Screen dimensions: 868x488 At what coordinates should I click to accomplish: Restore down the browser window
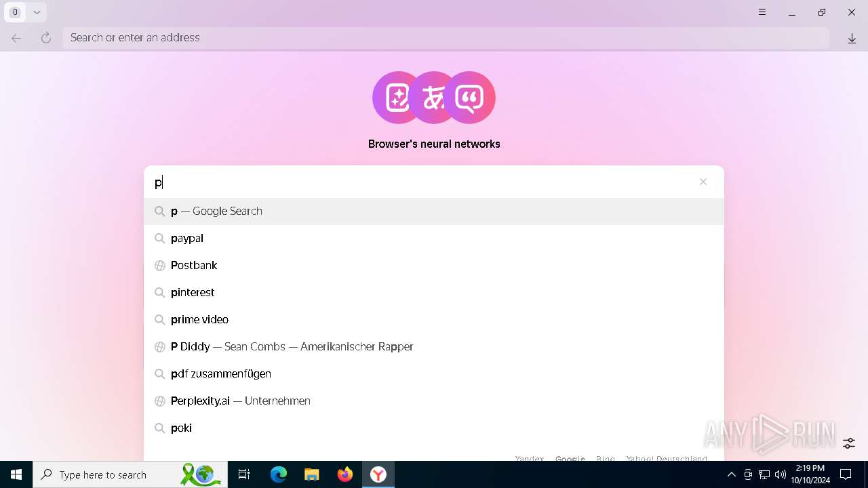click(x=822, y=12)
